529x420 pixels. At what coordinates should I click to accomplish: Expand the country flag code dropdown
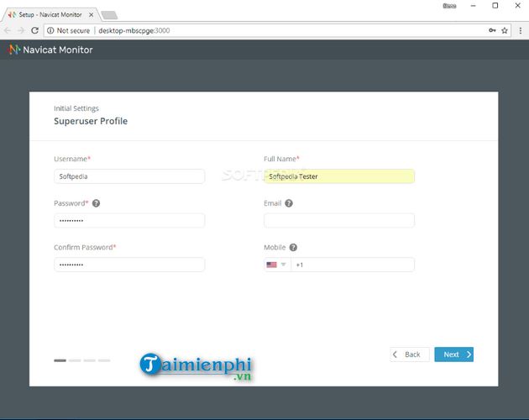tap(276, 265)
